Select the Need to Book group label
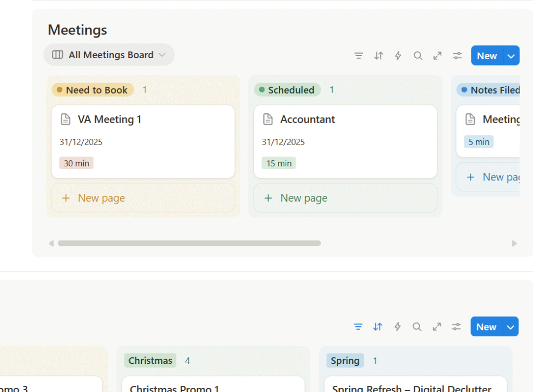 (93, 90)
